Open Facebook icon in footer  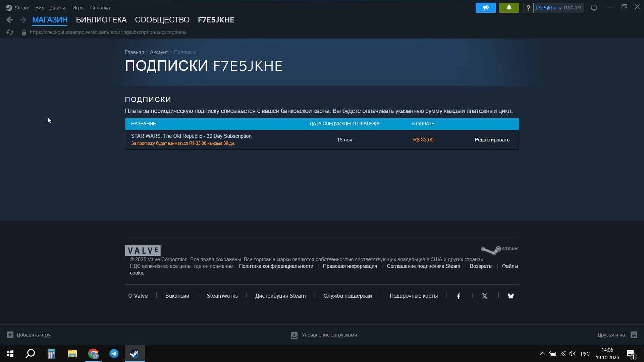click(459, 296)
